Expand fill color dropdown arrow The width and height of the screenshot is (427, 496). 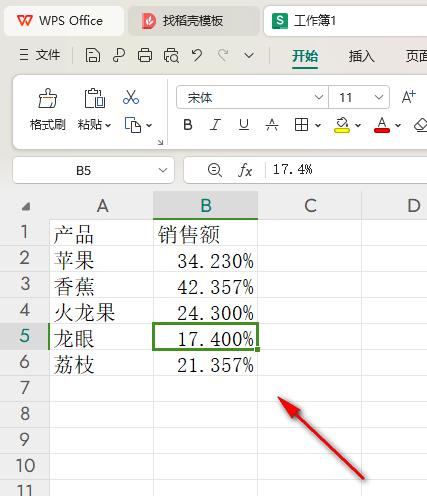pyautogui.click(x=358, y=126)
